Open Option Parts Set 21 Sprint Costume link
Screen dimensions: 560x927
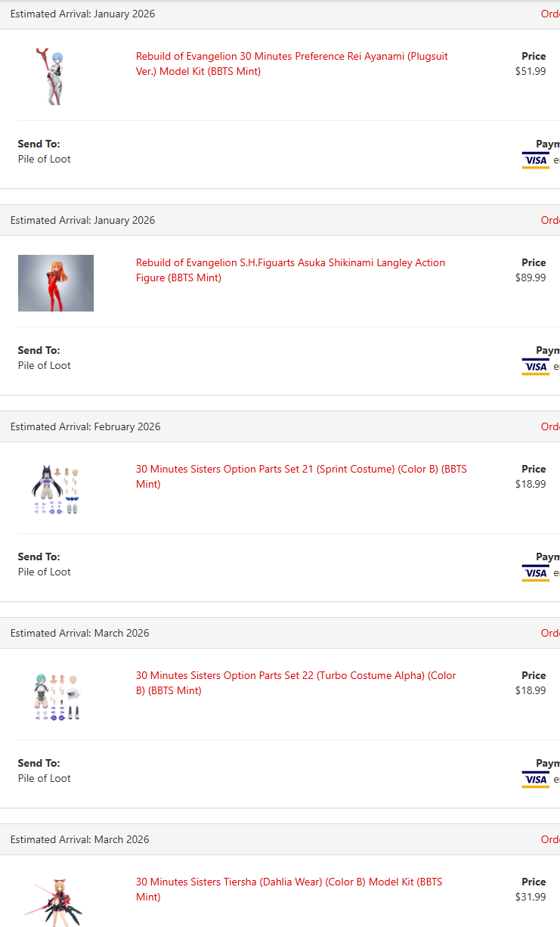click(302, 476)
